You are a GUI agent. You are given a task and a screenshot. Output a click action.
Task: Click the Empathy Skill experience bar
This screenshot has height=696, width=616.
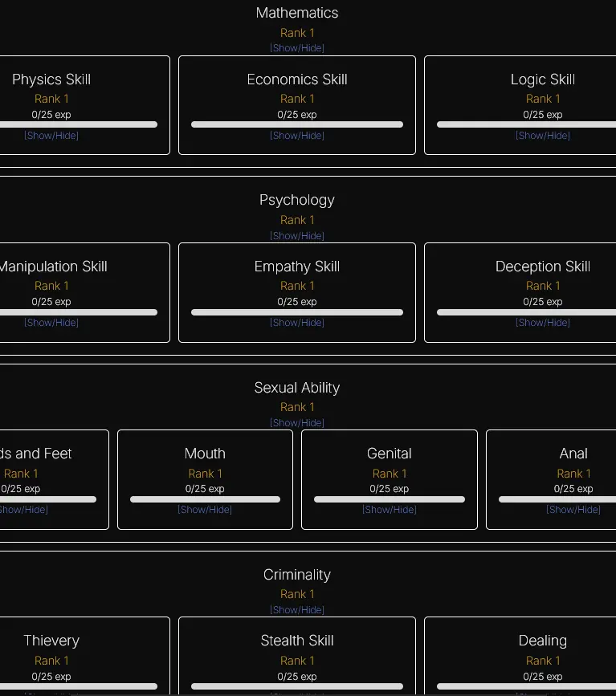pos(296,312)
